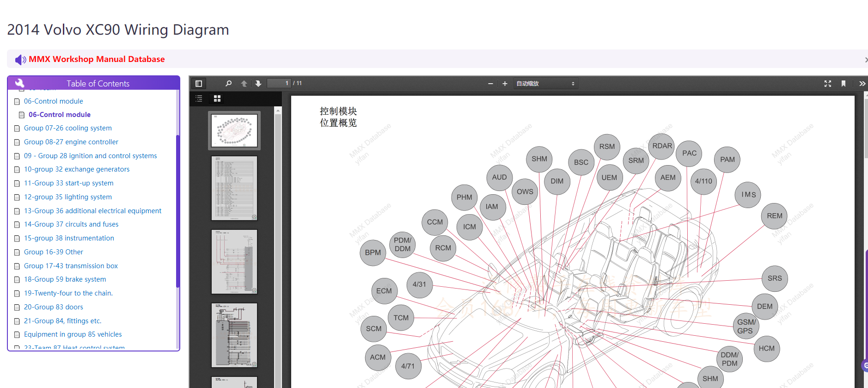This screenshot has width=868, height=388.
Task: Show the page thumbnails grid view
Action: pyautogui.click(x=217, y=99)
